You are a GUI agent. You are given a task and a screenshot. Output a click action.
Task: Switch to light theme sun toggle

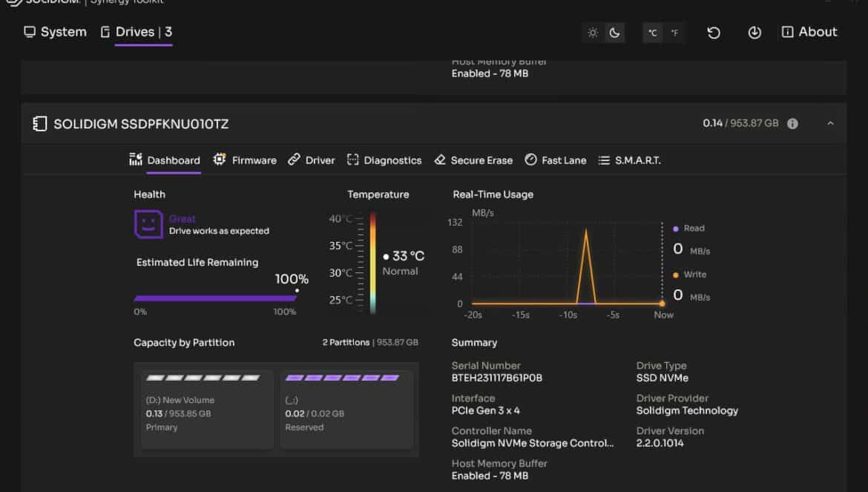coord(593,33)
